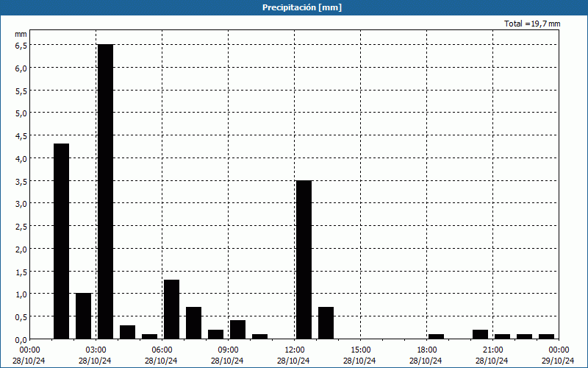Select the small bar starting at 05:00
This screenshot has height=368, width=588.
click(x=150, y=337)
